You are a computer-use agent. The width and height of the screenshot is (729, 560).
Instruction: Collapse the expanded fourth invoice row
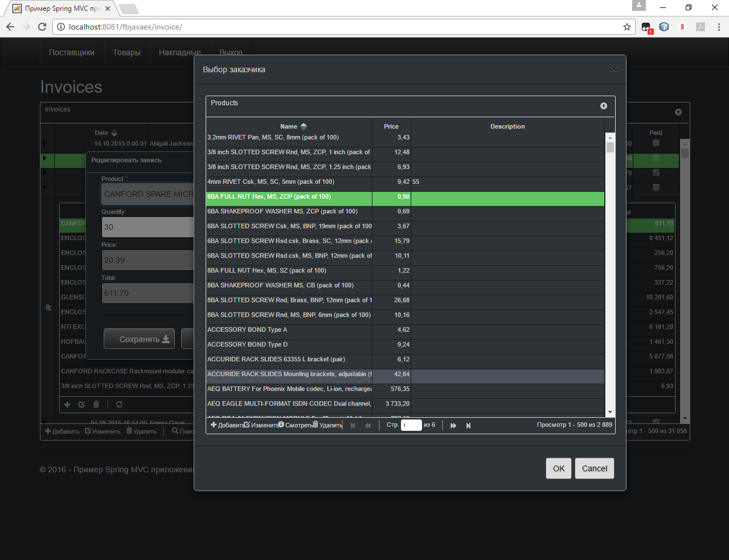pos(45,187)
